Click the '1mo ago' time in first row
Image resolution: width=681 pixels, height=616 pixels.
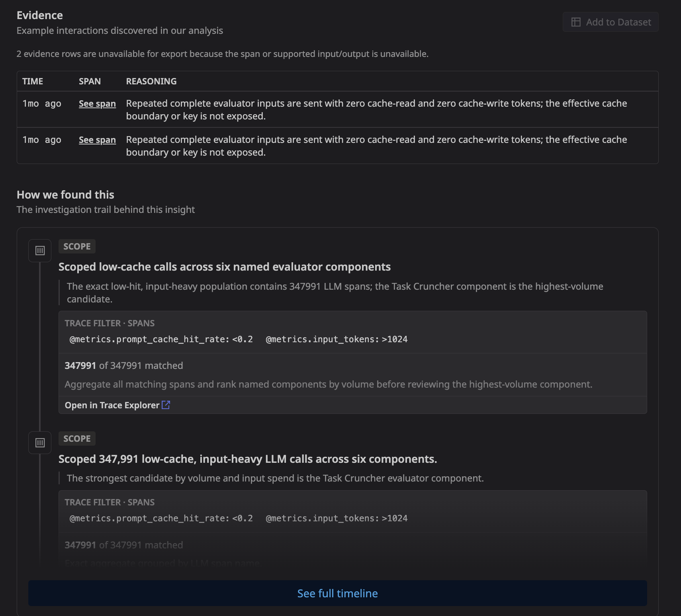pos(42,103)
